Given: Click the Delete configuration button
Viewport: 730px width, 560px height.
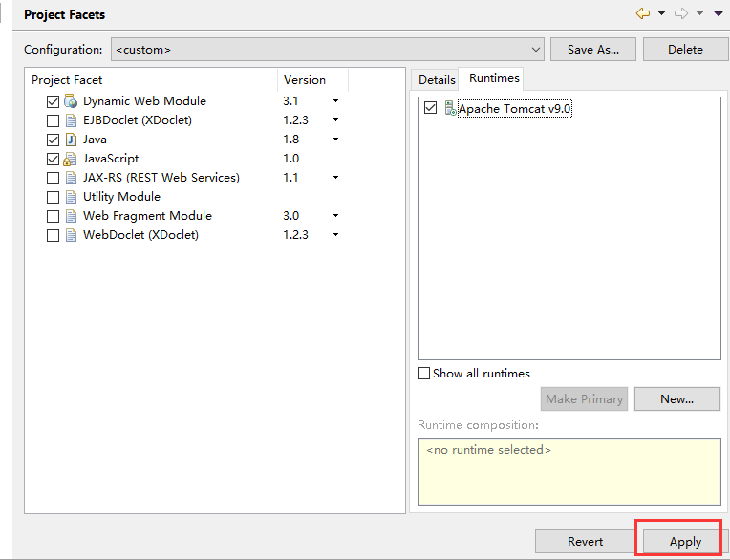Looking at the screenshot, I should click(685, 50).
